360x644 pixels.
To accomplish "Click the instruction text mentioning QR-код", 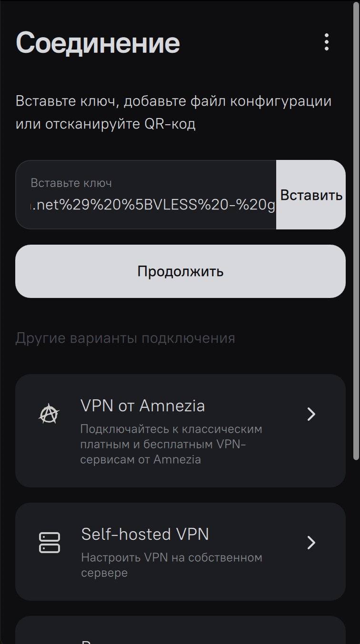I will [173, 113].
